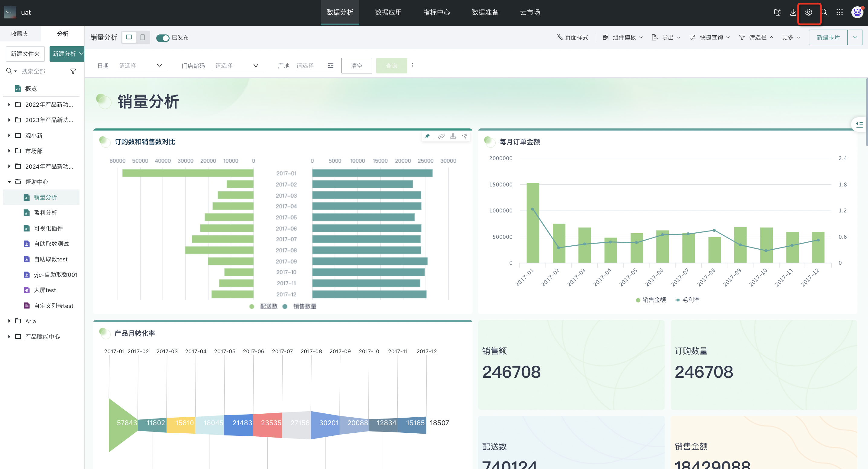Click the collapsed outline panel icon

[x=859, y=125]
